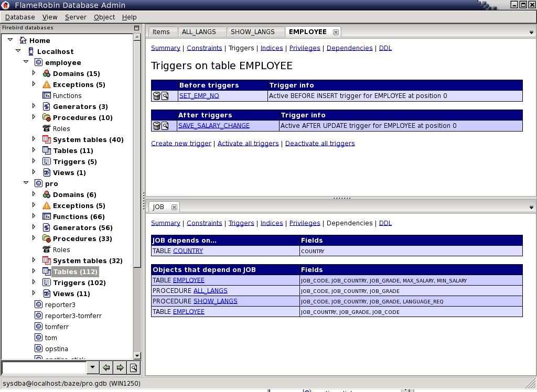Click the employee Functions icon

47,95
